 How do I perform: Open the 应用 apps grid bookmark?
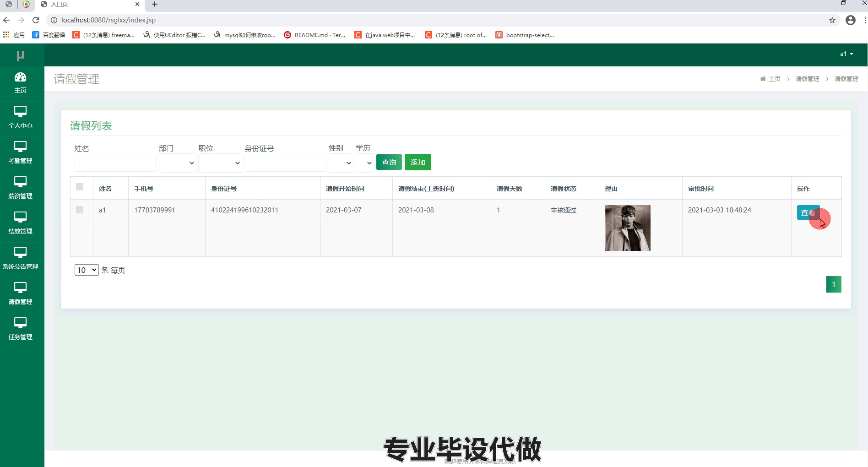[x=14, y=35]
